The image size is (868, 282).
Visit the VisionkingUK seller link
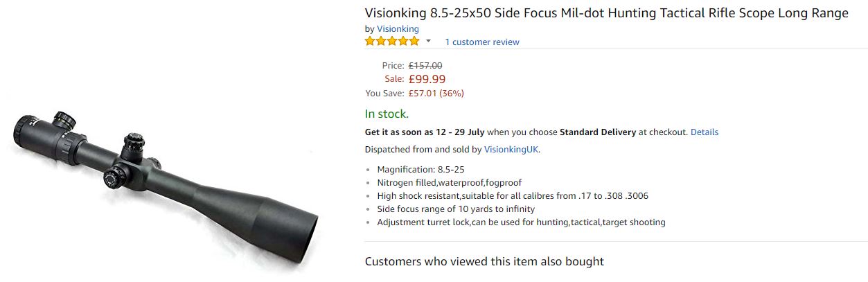511,150
